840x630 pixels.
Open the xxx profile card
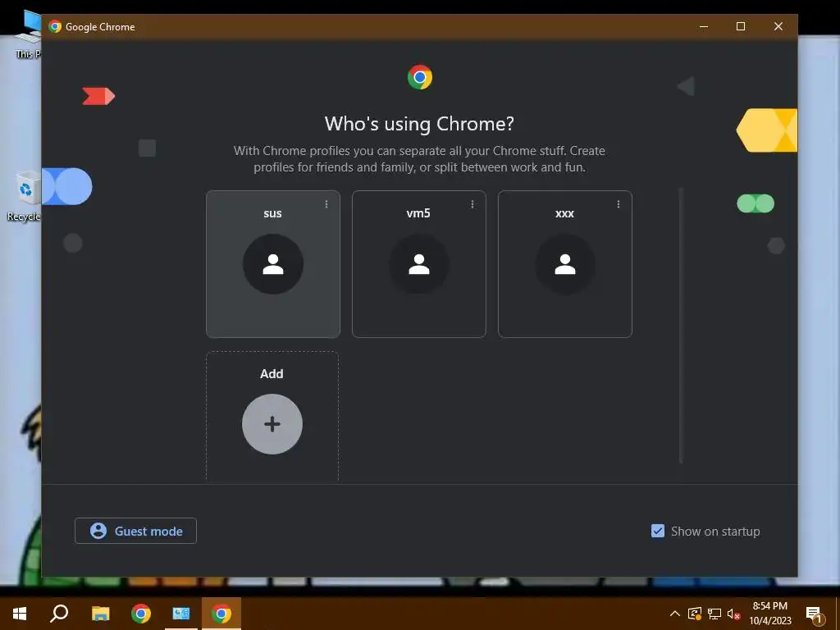click(x=564, y=263)
